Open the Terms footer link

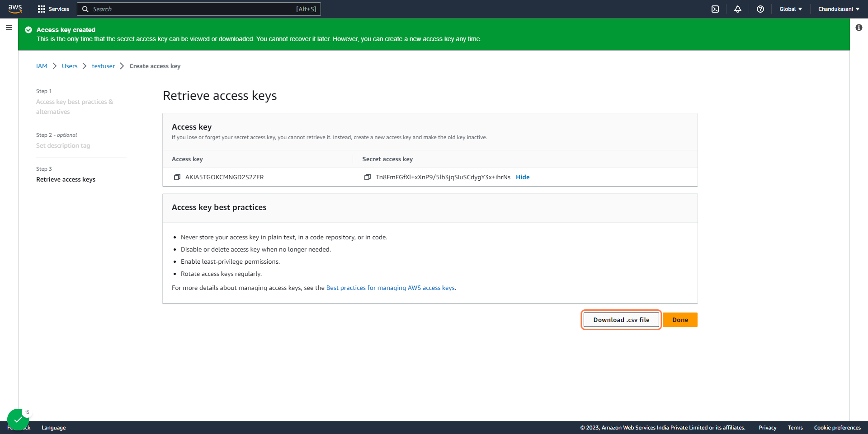coord(795,428)
